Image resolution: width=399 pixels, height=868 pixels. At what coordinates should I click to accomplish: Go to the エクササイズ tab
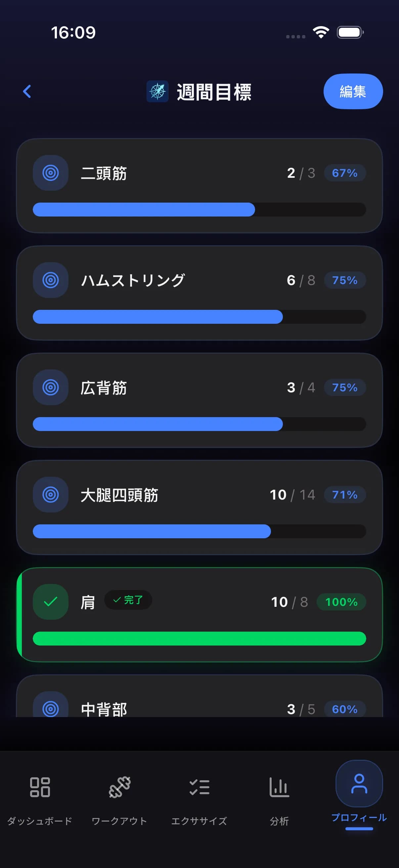coord(199,797)
